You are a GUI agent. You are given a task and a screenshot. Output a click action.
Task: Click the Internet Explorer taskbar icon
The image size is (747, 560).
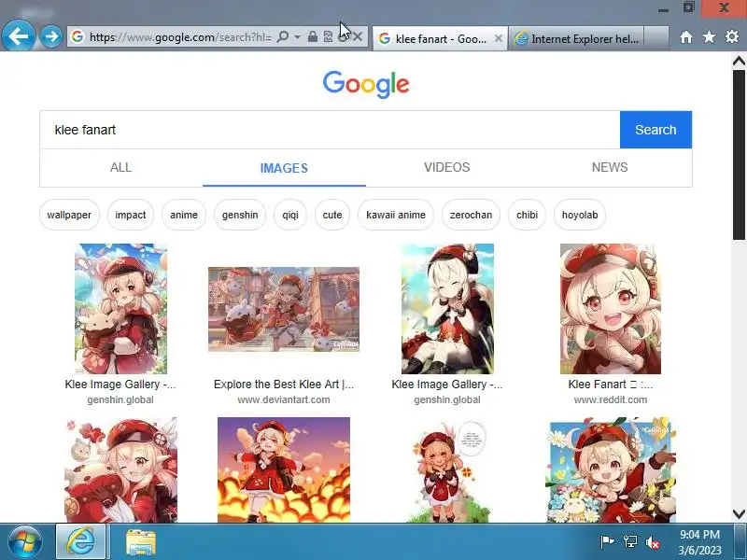[80, 542]
